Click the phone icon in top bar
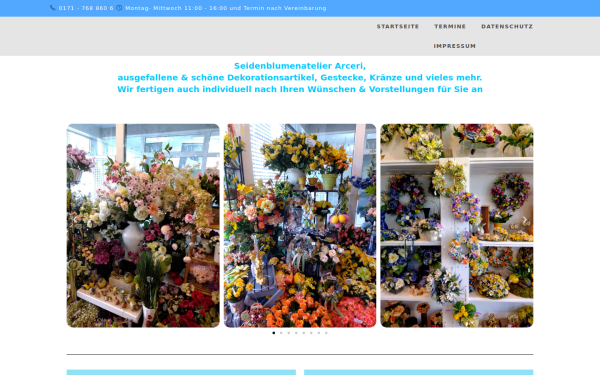 click(52, 8)
